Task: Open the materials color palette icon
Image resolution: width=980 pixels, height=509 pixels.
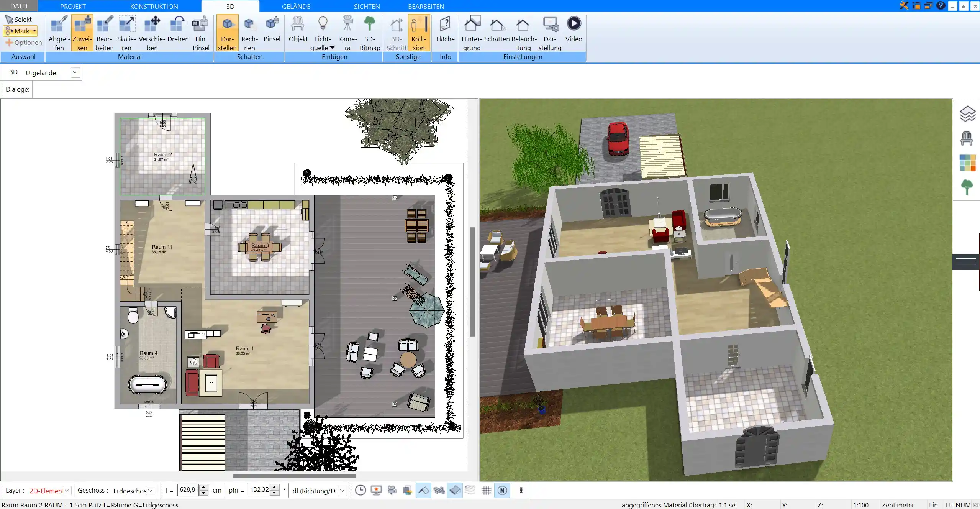Action: coord(967,163)
